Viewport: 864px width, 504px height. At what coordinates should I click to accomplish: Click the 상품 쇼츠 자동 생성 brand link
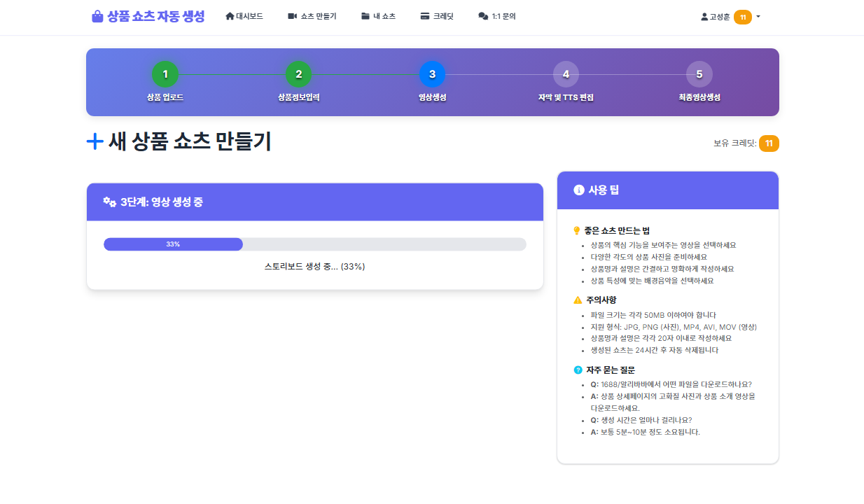(155, 16)
